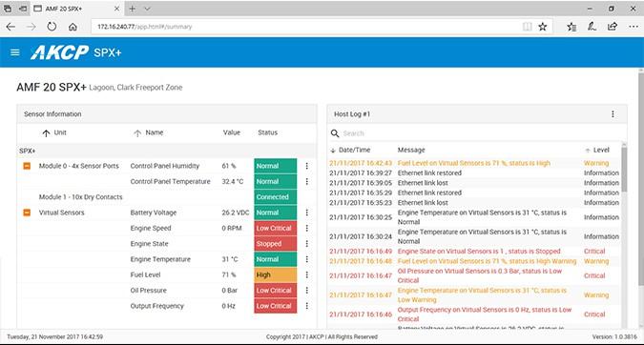This screenshot has height=345, width=644.
Task: Sort host log by Level column
Action: tap(597, 151)
